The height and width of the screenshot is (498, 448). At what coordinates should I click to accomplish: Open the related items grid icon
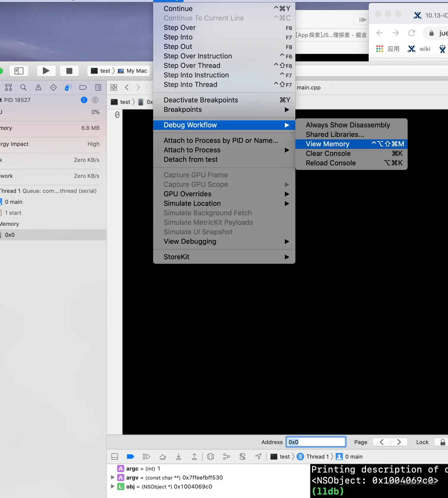[x=114, y=87]
